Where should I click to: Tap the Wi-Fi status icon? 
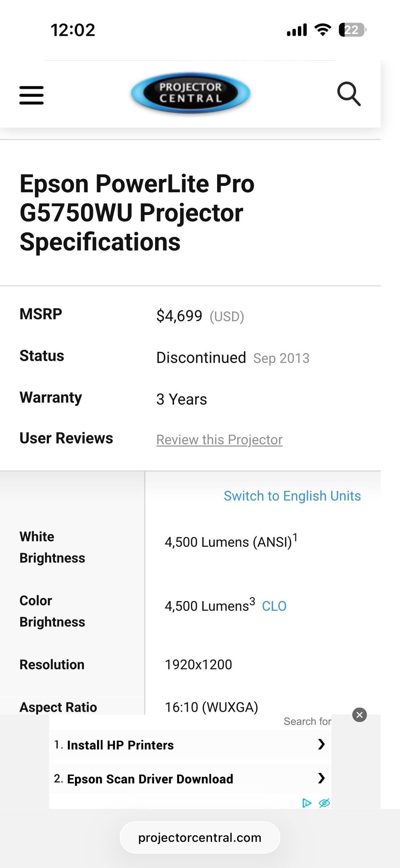(x=322, y=30)
